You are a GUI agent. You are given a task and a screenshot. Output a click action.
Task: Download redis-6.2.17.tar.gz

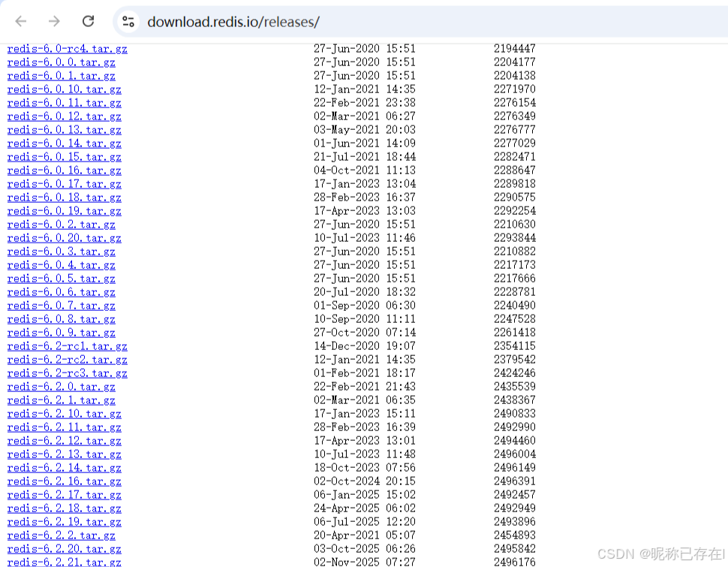click(x=64, y=495)
